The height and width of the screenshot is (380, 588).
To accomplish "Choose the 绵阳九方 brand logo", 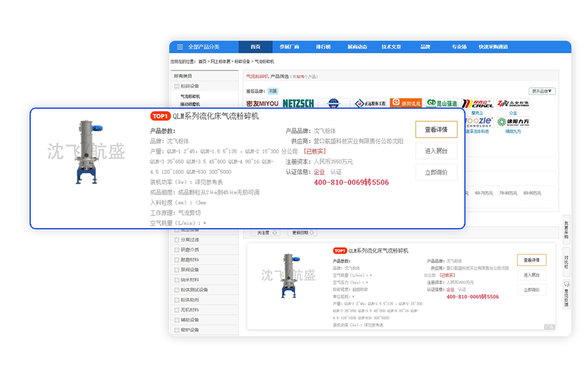I will (x=513, y=122).
